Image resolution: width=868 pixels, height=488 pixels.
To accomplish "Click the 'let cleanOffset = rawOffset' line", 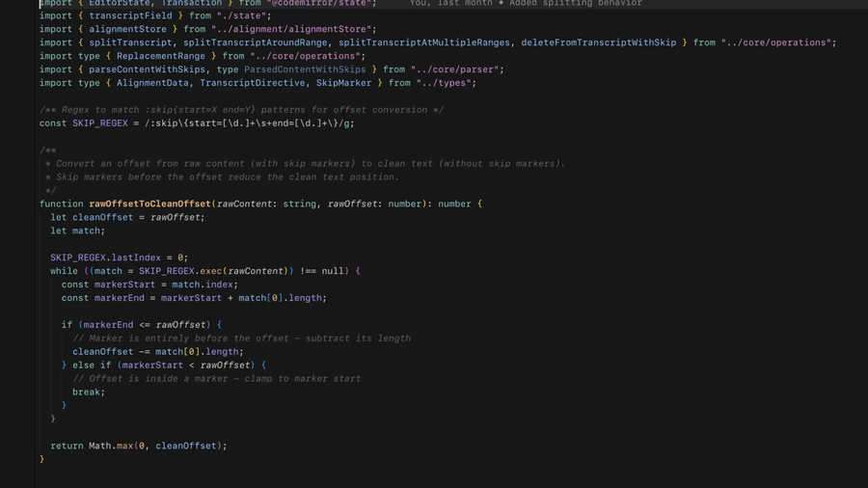I will click(127, 217).
